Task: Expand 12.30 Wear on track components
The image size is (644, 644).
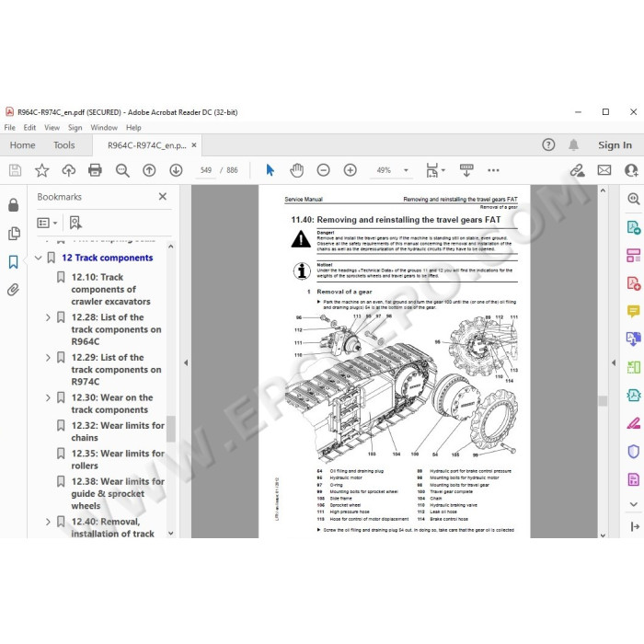Action: point(48,397)
